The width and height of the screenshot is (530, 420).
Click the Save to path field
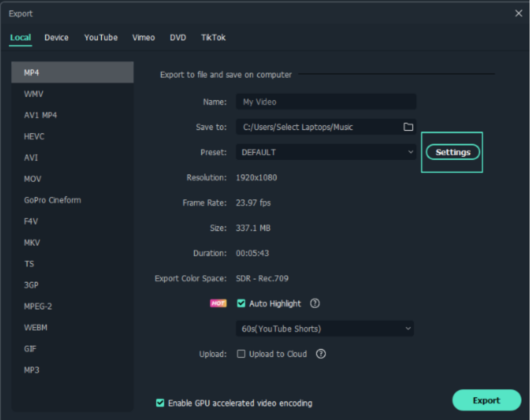[326, 127]
